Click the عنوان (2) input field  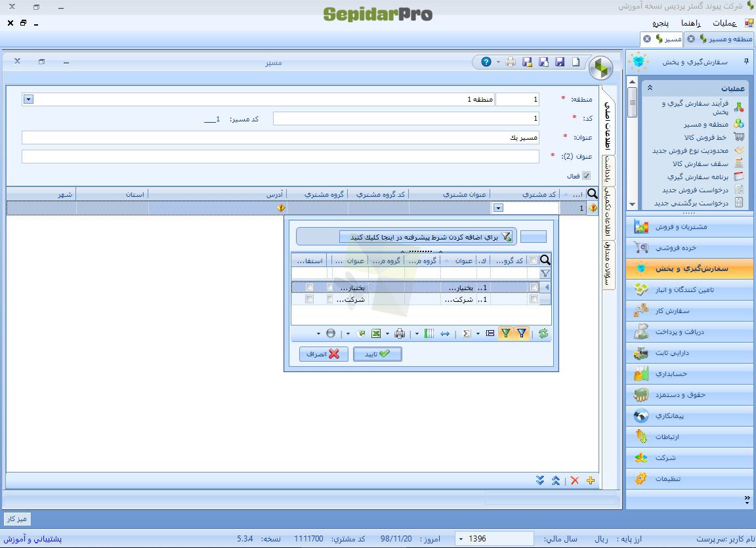click(280, 156)
